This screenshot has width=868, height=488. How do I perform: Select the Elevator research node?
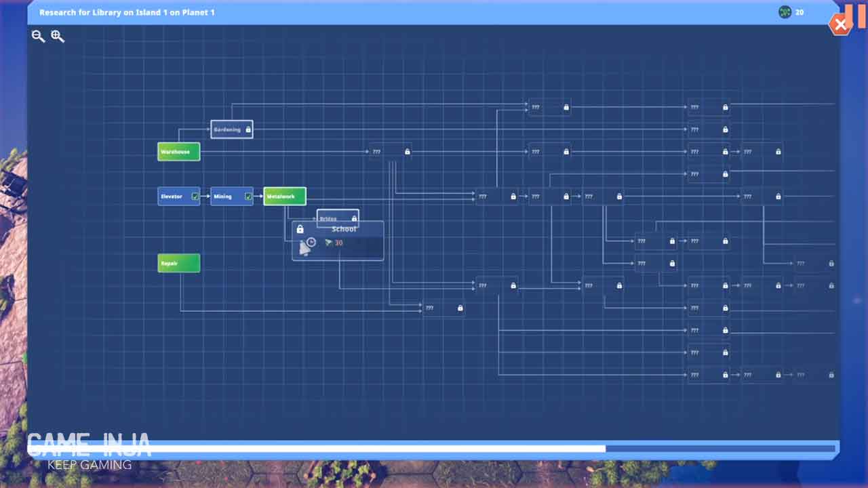tap(173, 197)
